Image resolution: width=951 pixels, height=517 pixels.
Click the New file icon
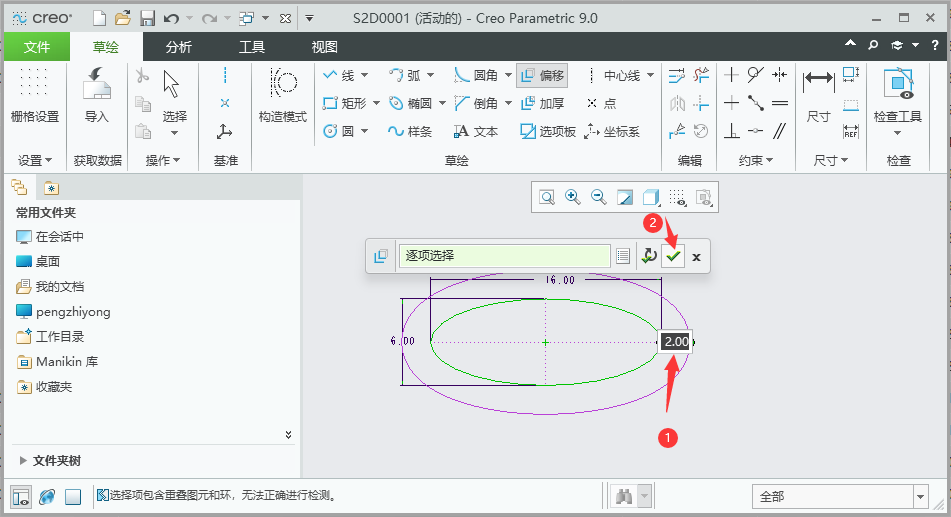click(99, 18)
